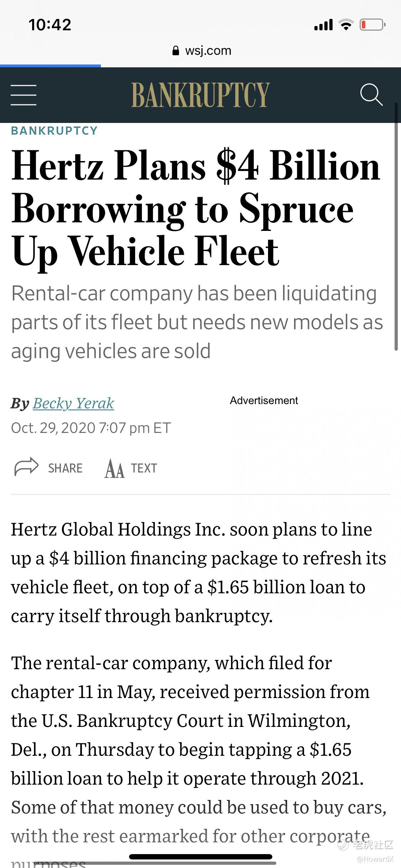Tap the cellular signal bars icon
This screenshot has height=868, width=401.
(323, 25)
